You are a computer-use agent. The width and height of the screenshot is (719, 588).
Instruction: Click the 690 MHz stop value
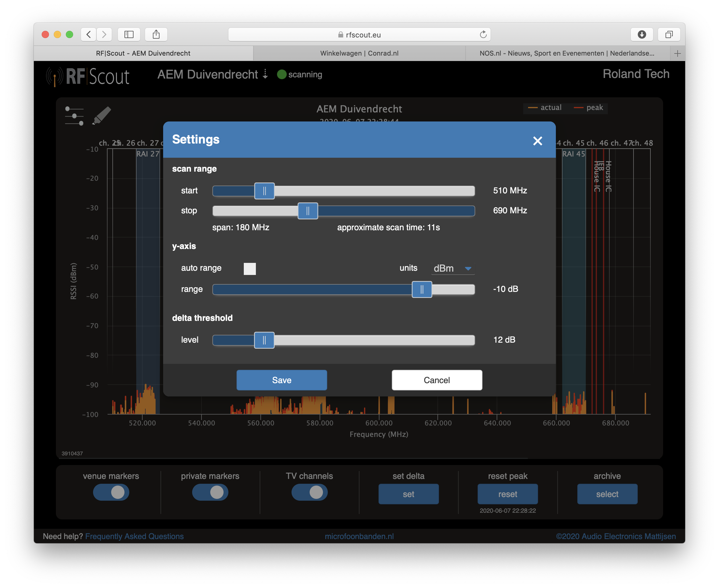click(x=510, y=210)
